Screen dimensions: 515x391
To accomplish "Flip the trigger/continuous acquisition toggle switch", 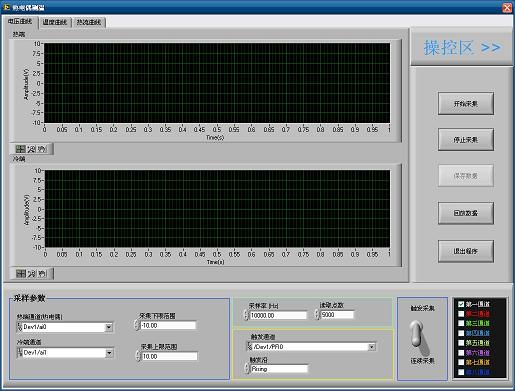I will click(x=419, y=337).
